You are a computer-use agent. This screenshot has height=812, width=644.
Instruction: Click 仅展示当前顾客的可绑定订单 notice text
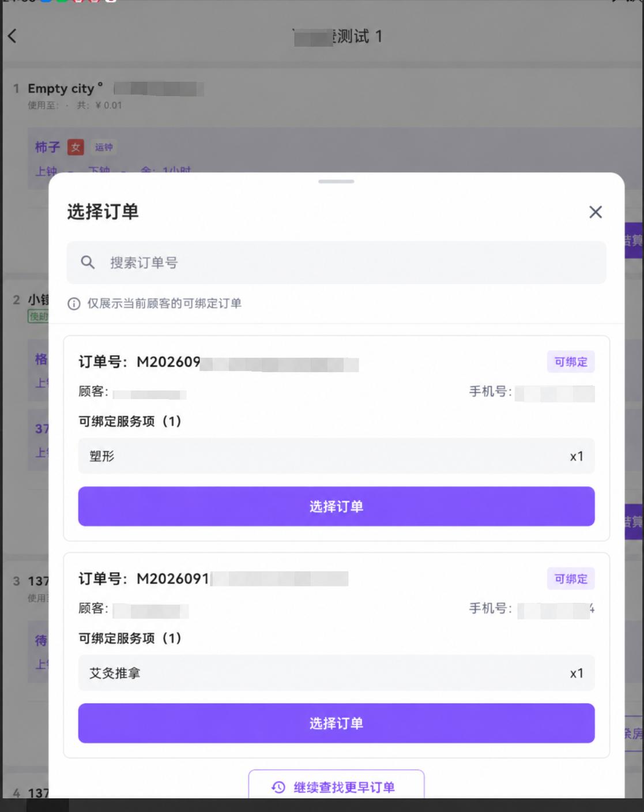(x=164, y=303)
